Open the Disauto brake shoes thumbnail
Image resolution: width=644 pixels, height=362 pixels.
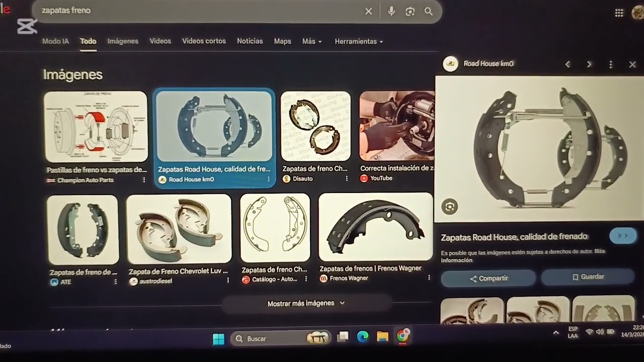point(315,126)
